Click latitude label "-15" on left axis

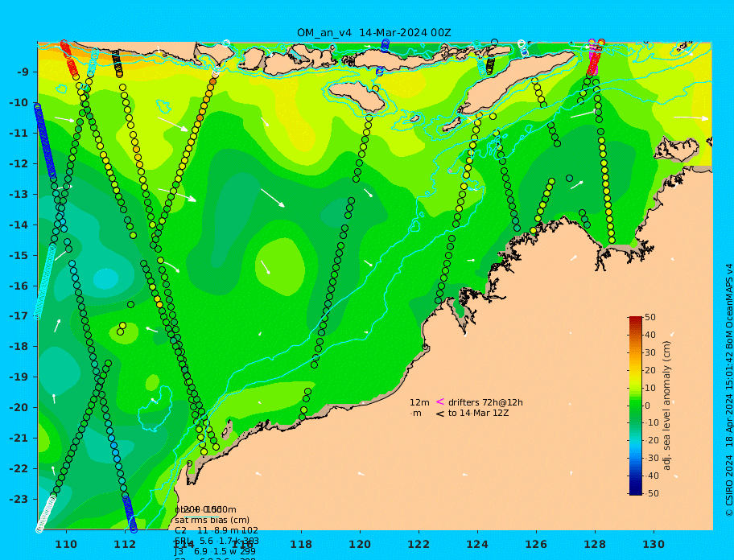tap(19, 255)
